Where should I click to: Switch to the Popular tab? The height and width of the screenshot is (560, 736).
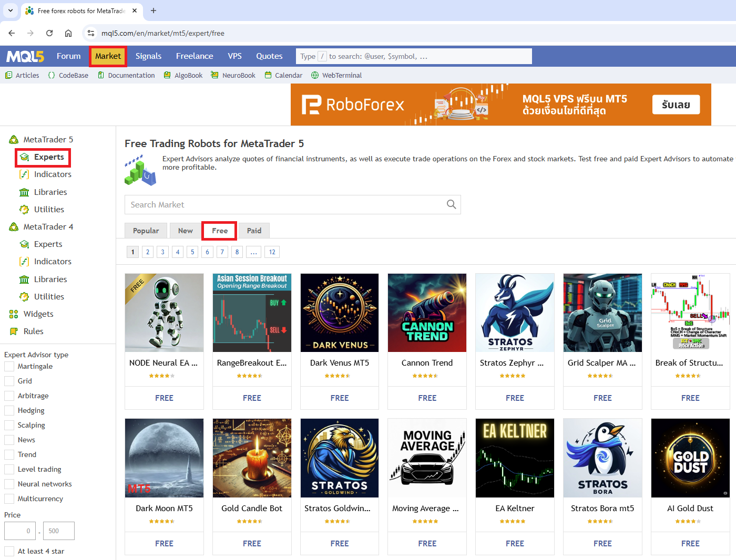(x=146, y=231)
